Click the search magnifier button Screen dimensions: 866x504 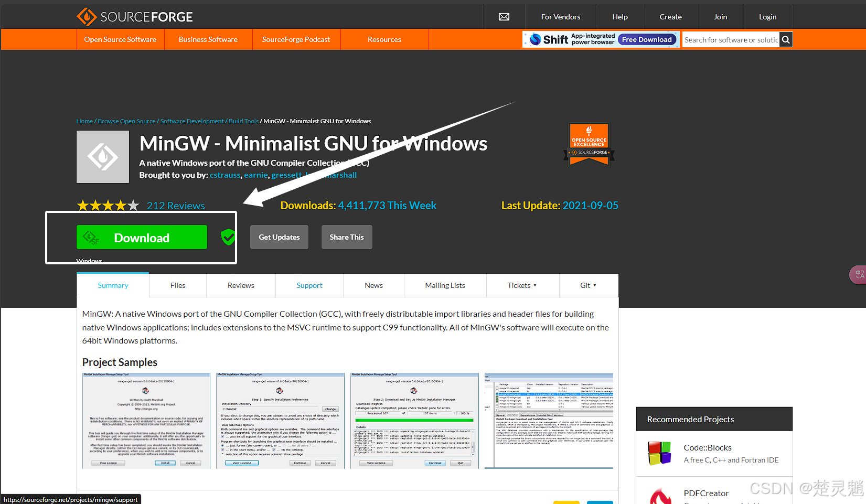pos(786,39)
